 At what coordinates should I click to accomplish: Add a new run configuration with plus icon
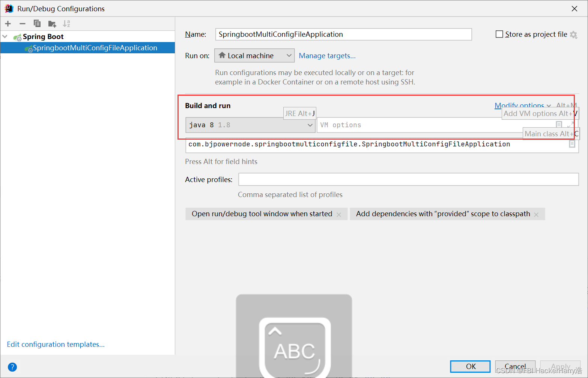[8, 24]
